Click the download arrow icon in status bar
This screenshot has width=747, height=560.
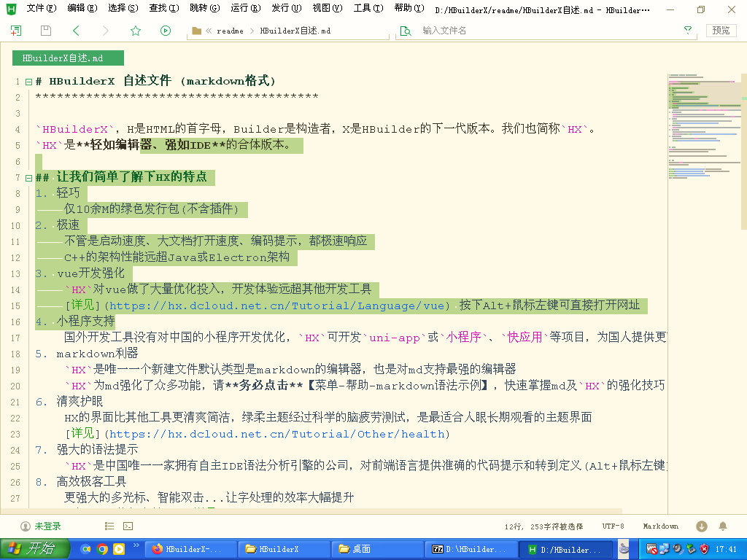point(702,526)
